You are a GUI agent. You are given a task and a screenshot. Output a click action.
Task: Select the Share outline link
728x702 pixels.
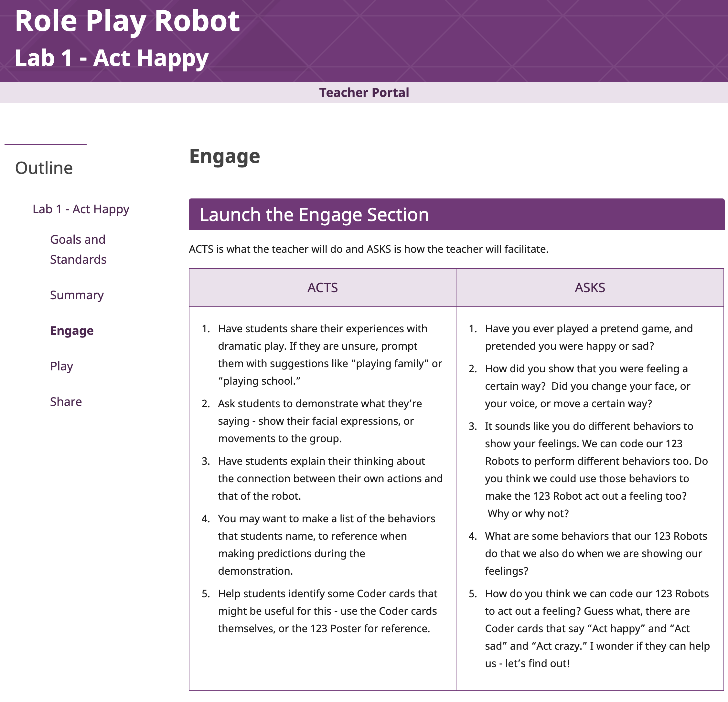point(66,401)
